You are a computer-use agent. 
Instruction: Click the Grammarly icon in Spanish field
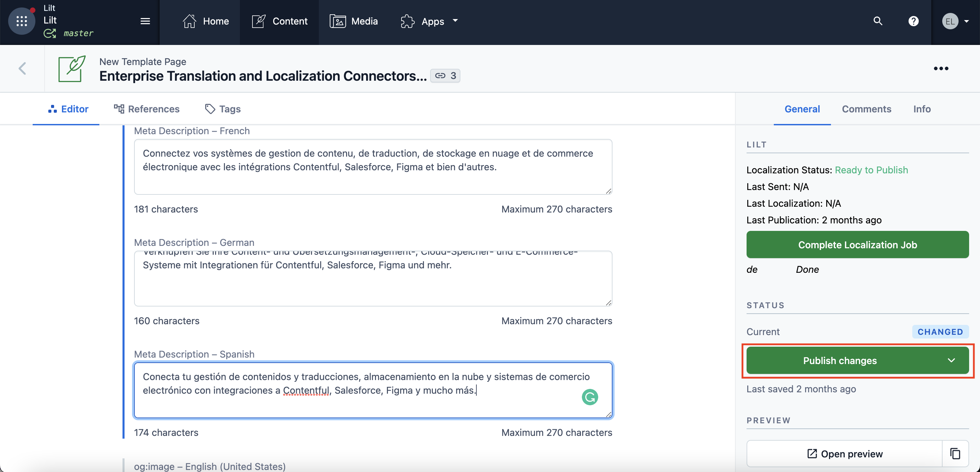pyautogui.click(x=590, y=397)
